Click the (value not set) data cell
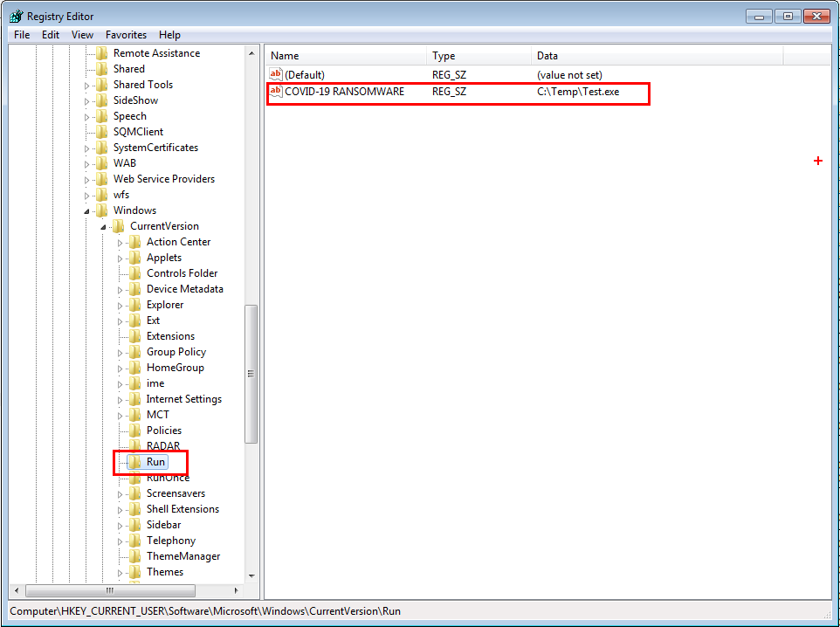 click(x=569, y=75)
